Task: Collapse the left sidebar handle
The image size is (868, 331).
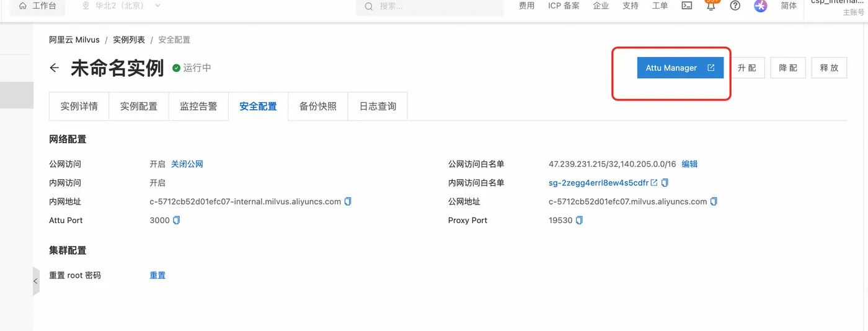Action: click(36, 281)
